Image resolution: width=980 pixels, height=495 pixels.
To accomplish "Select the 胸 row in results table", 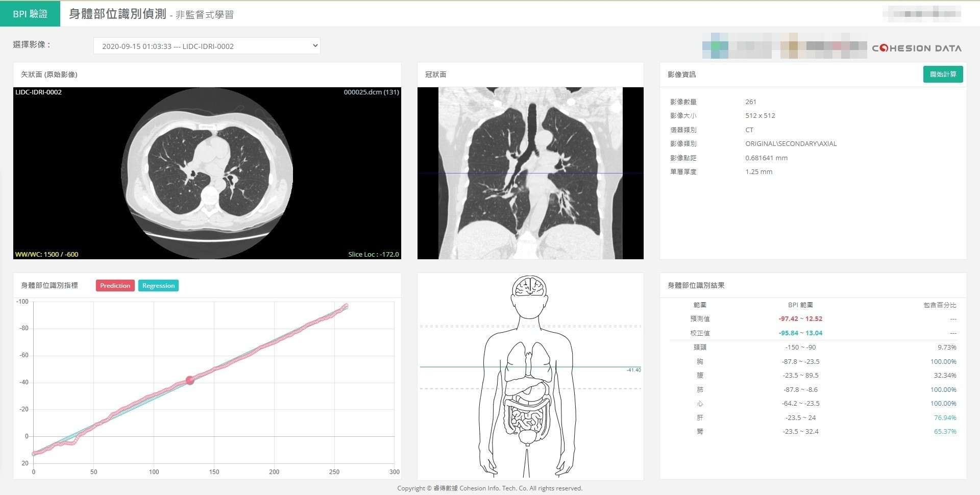I will pos(813,362).
